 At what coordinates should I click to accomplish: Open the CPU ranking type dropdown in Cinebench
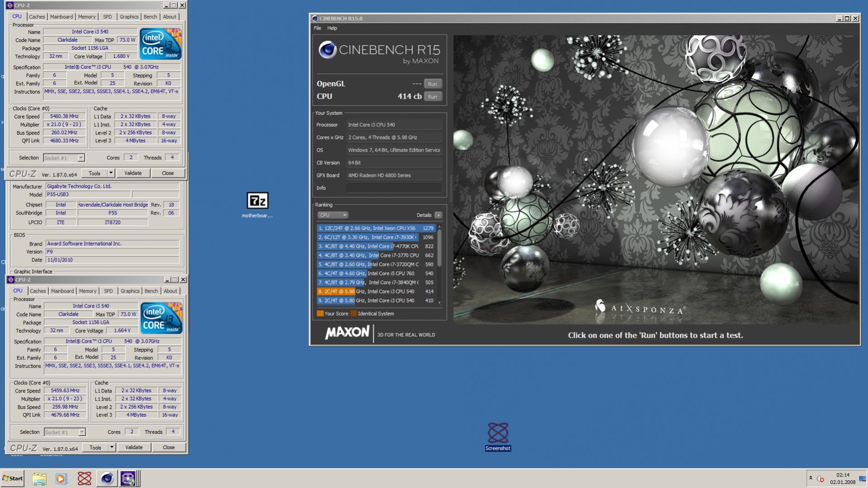tap(332, 215)
